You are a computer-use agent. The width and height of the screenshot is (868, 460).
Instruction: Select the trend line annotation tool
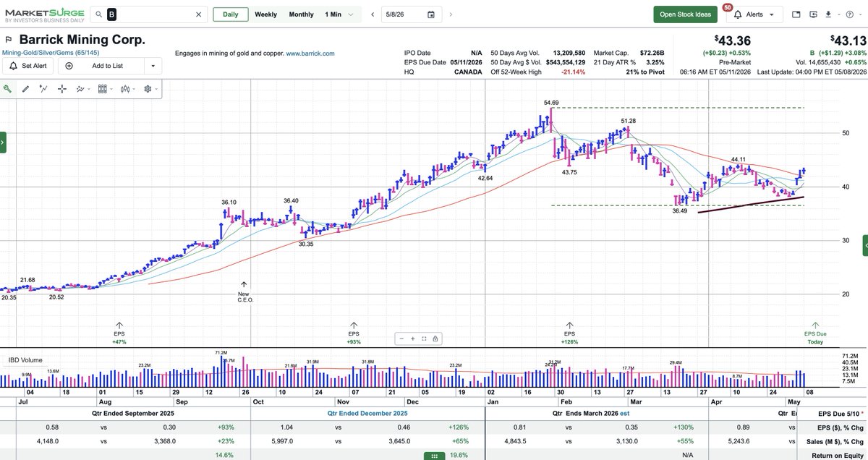point(43,89)
